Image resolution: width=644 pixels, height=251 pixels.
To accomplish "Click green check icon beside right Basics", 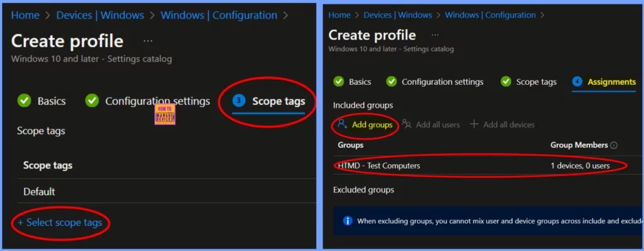I will [338, 82].
